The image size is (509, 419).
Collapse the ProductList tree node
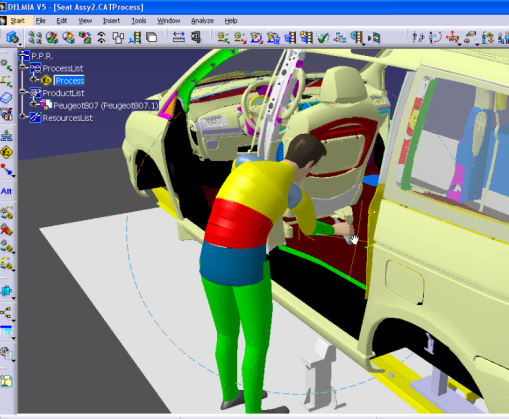[22, 92]
